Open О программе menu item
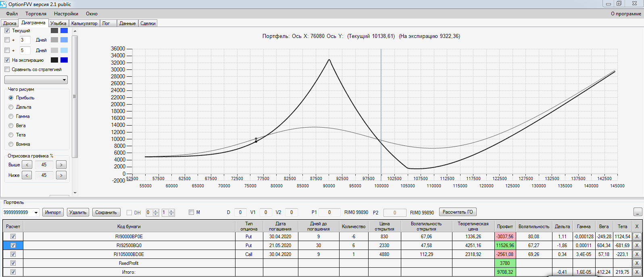The height and width of the screenshot is (277, 644). point(626,14)
